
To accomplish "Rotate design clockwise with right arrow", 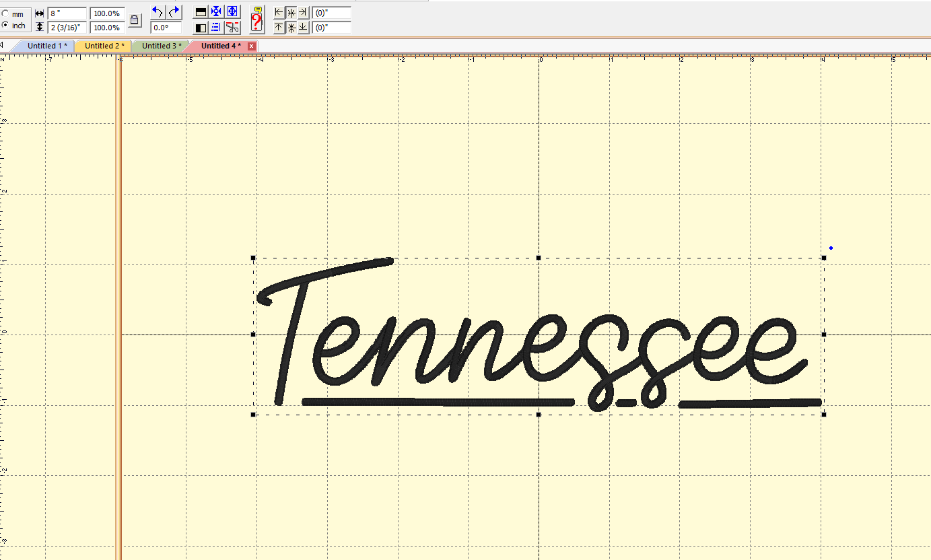I will click(174, 11).
